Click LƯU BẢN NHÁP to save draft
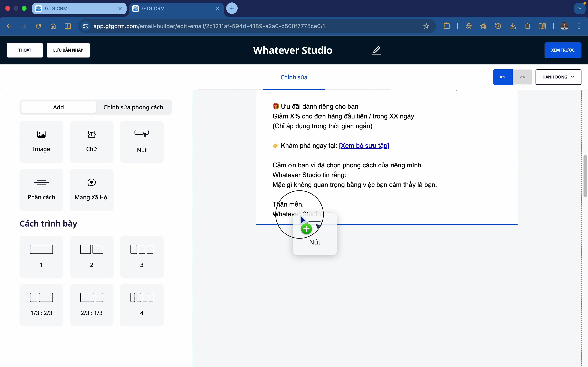Screen dimensions: 588x367 [x=68, y=50]
